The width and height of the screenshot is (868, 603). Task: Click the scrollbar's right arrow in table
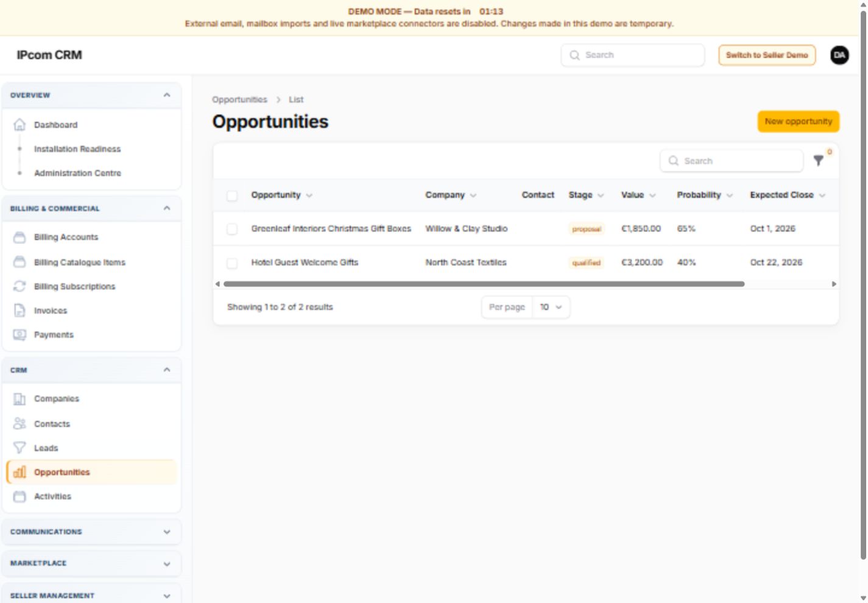tap(834, 284)
